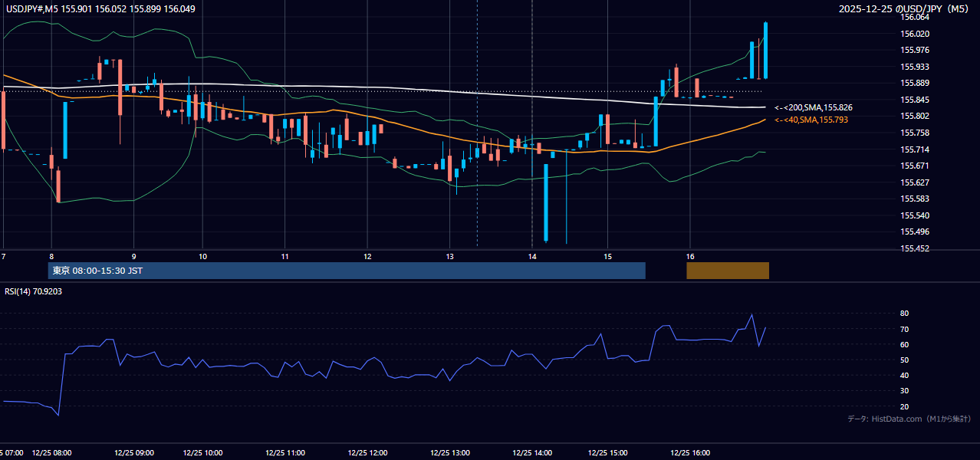Click RSI axis level 20

[x=905, y=406]
